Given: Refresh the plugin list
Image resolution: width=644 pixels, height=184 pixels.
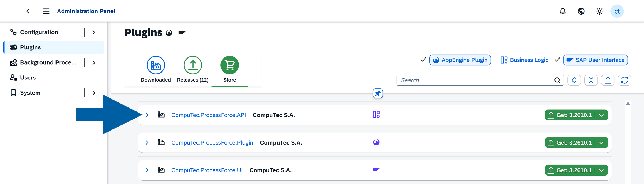Looking at the screenshot, I should pos(624,80).
